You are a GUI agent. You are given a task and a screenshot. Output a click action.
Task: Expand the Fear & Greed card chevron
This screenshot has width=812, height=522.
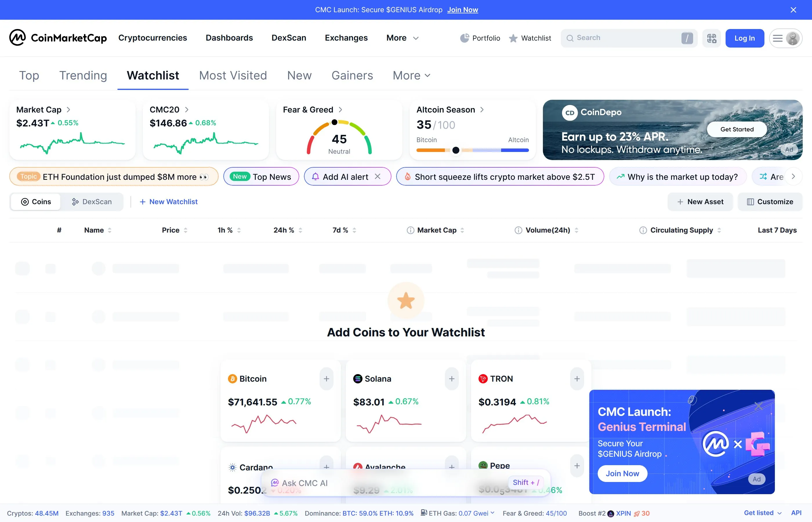pyautogui.click(x=340, y=110)
